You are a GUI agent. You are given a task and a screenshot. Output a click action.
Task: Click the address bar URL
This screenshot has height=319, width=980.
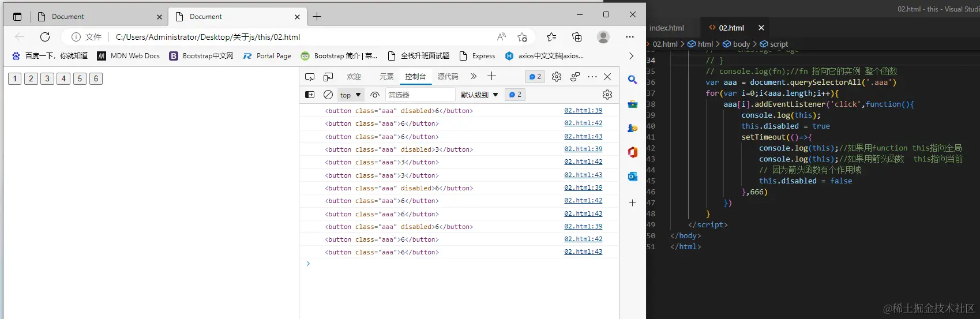point(208,37)
